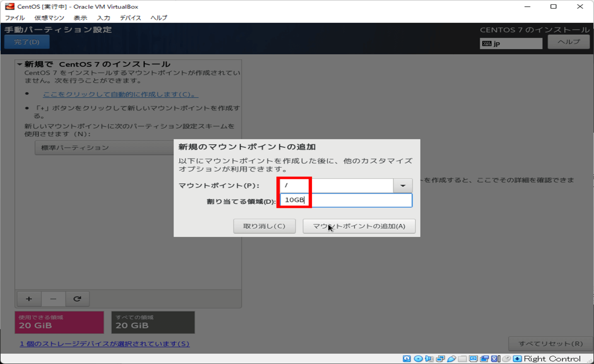The height and width of the screenshot is (364, 594).
Task: Click the CENTOS 7 のインストール title text
Action: (535, 30)
